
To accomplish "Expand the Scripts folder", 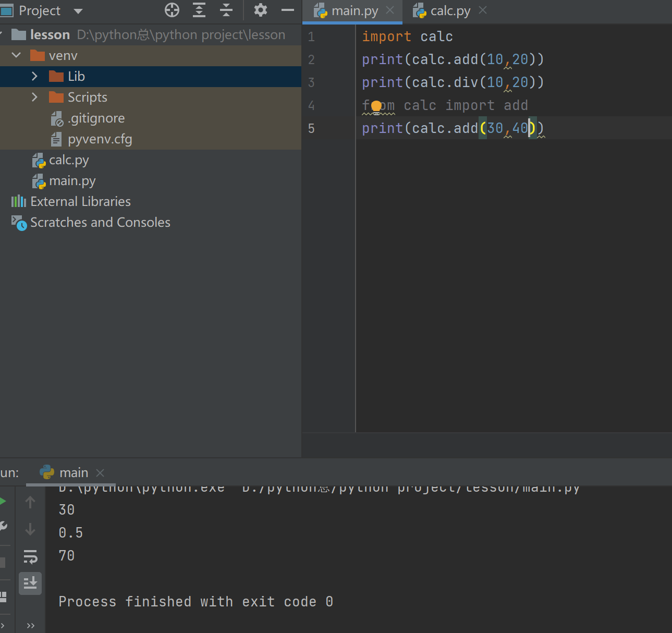I will (34, 97).
